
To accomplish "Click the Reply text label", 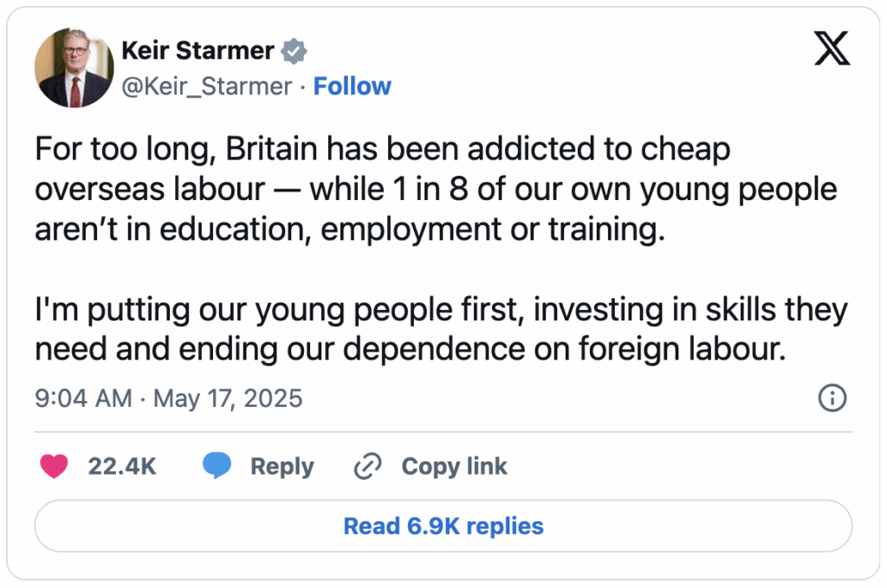I will [282, 466].
